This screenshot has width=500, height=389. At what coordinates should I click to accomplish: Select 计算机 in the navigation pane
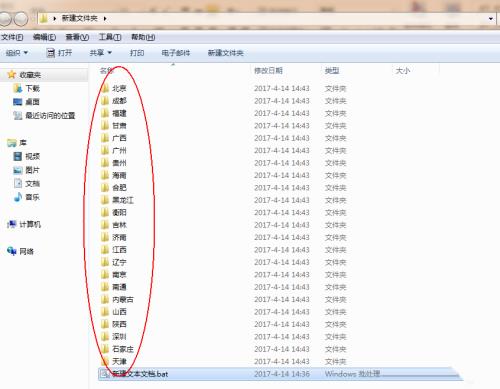click(30, 224)
